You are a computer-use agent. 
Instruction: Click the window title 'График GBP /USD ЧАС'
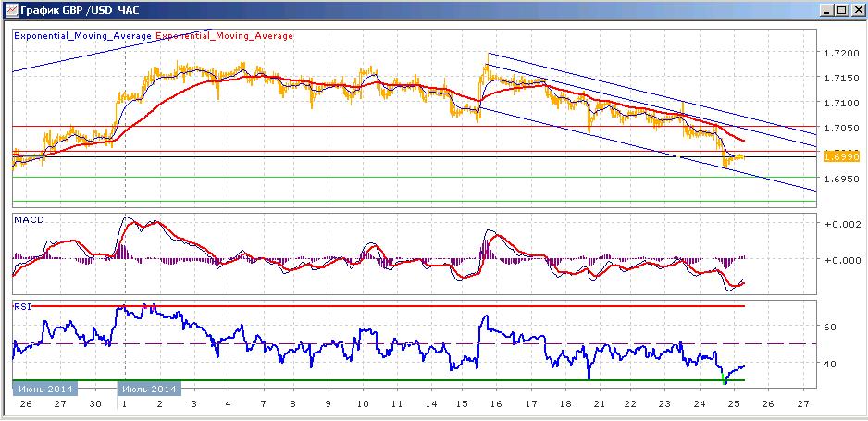pyautogui.click(x=80, y=10)
